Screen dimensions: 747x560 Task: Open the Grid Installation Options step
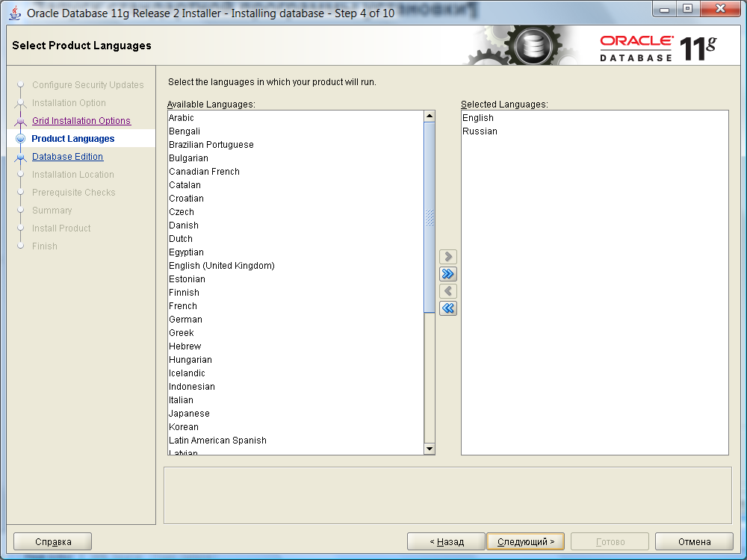pyautogui.click(x=81, y=121)
